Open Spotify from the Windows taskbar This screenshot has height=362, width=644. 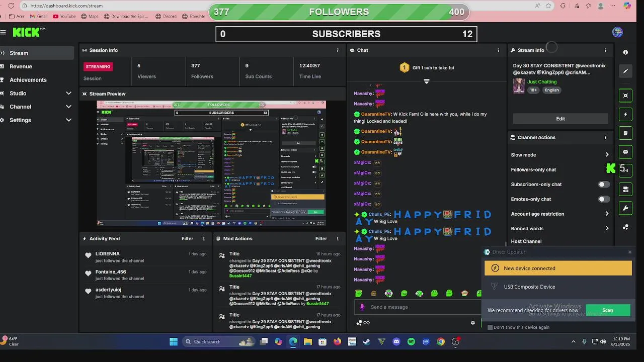(411, 342)
